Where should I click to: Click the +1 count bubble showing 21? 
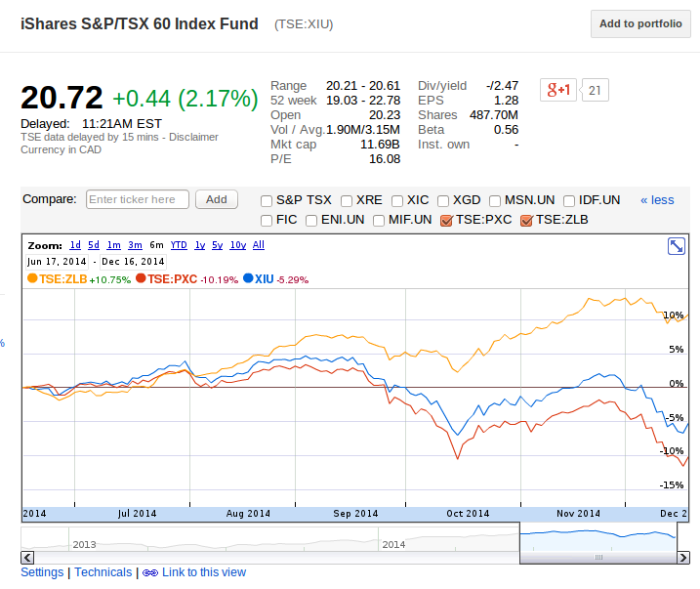(595, 90)
